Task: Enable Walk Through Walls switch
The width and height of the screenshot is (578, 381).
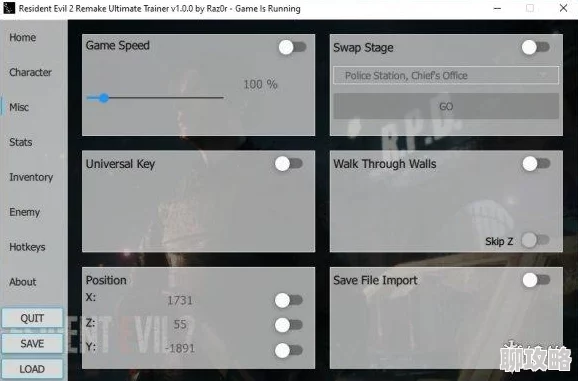Action: point(536,164)
